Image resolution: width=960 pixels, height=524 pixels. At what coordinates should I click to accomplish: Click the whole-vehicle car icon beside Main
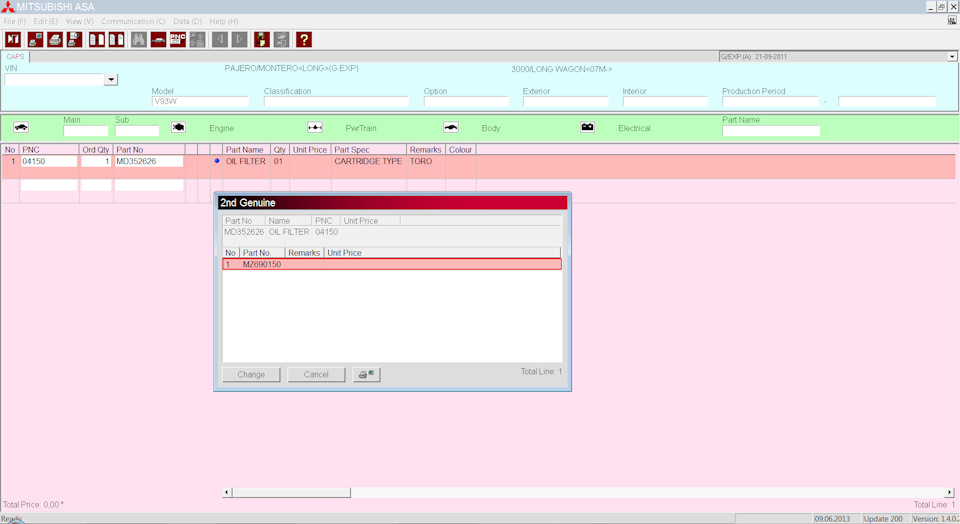tap(21, 127)
